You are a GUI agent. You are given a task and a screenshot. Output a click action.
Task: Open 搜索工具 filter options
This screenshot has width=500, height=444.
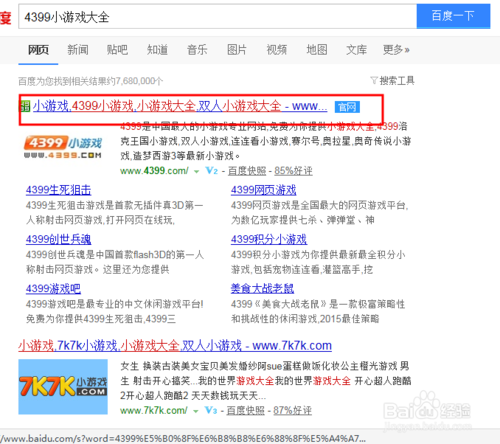[397, 81]
